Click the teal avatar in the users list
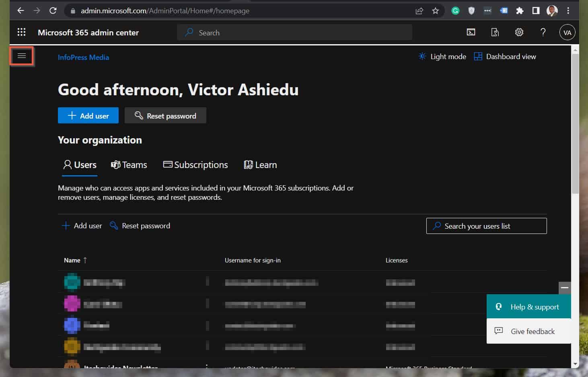 [72, 282]
